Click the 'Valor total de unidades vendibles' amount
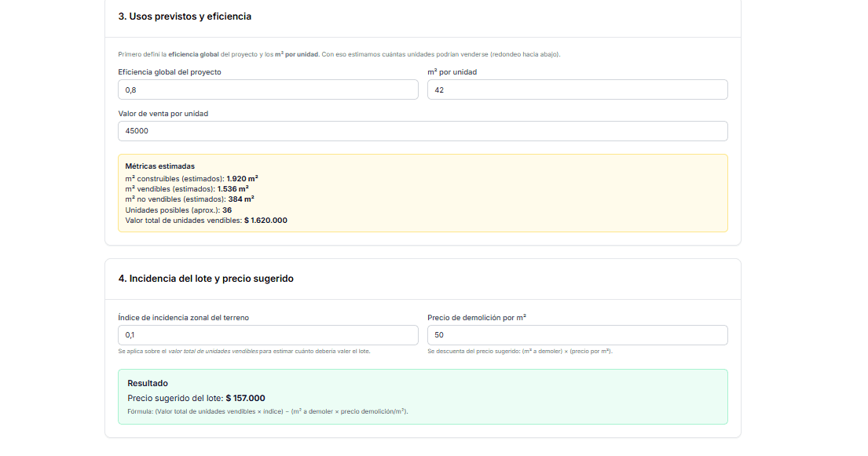Viewport: 868px width, 456px height. pos(266,221)
